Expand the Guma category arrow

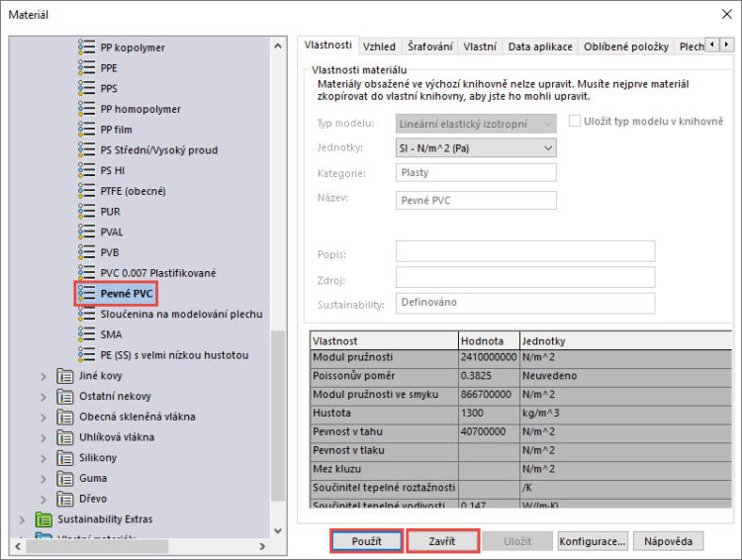click(44, 479)
